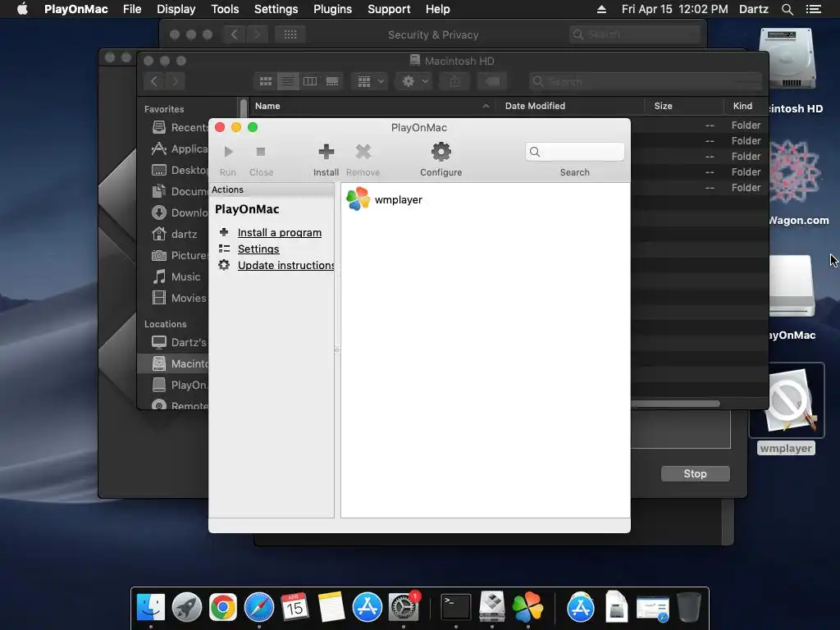This screenshot has width=840, height=630.
Task: Click the list icon beside Settings link
Action: click(x=224, y=249)
